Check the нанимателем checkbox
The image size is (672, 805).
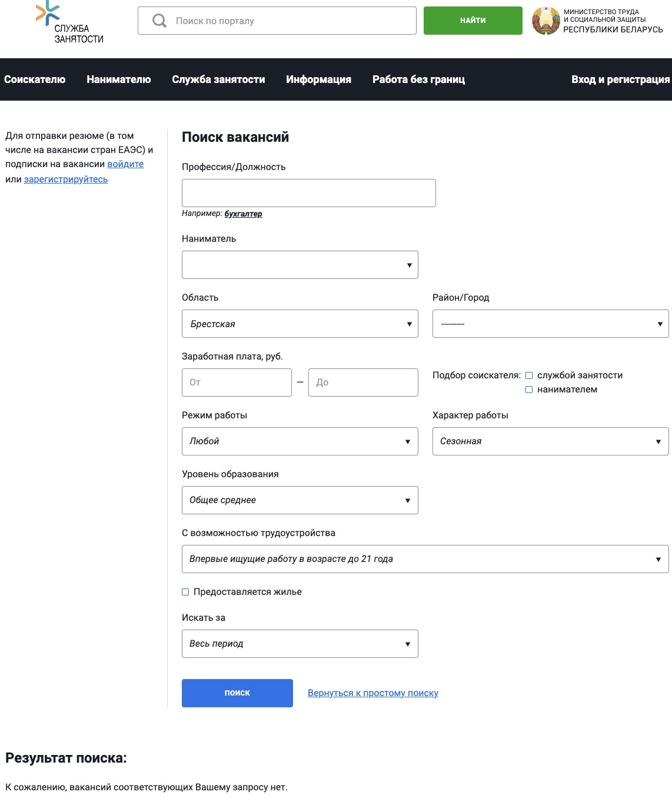coord(529,390)
